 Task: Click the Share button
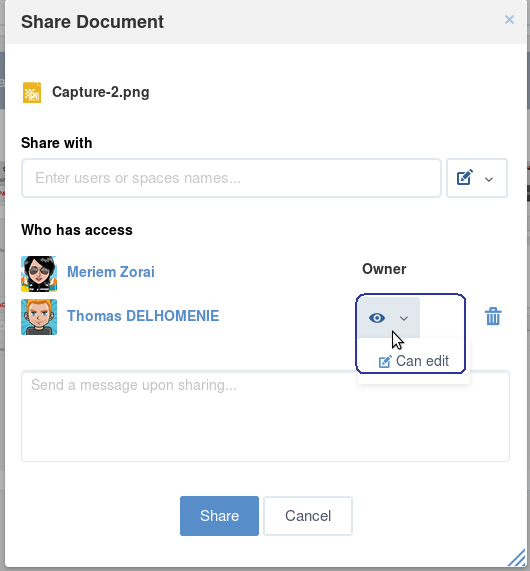[x=219, y=516]
